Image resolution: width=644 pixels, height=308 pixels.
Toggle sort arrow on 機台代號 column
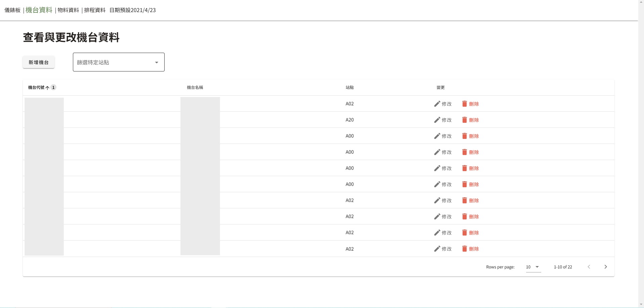(47, 88)
